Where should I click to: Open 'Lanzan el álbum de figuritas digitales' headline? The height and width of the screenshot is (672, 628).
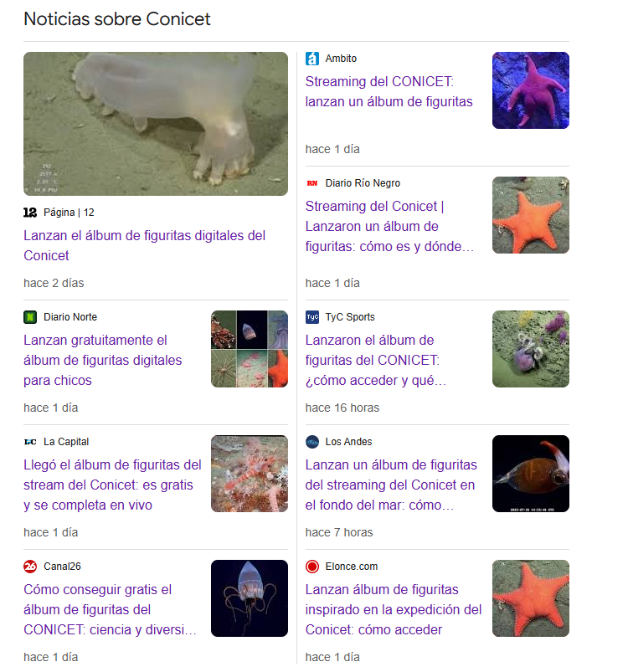point(145,245)
